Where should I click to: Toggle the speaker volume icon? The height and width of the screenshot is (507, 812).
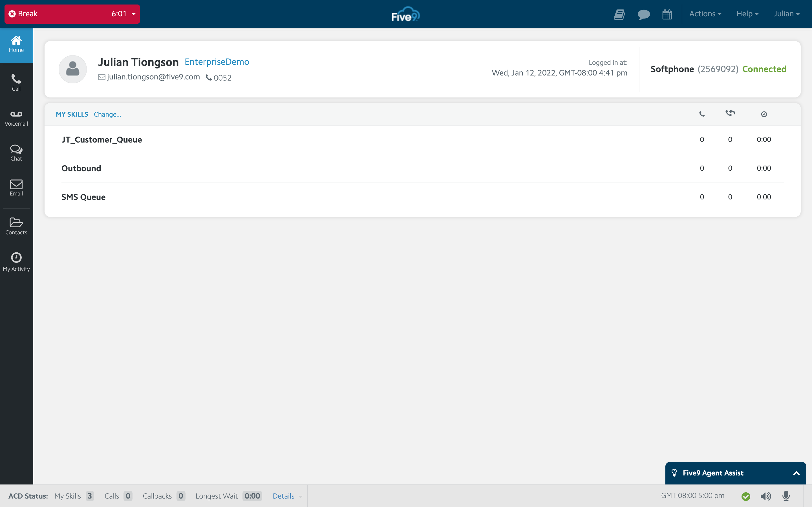click(765, 496)
